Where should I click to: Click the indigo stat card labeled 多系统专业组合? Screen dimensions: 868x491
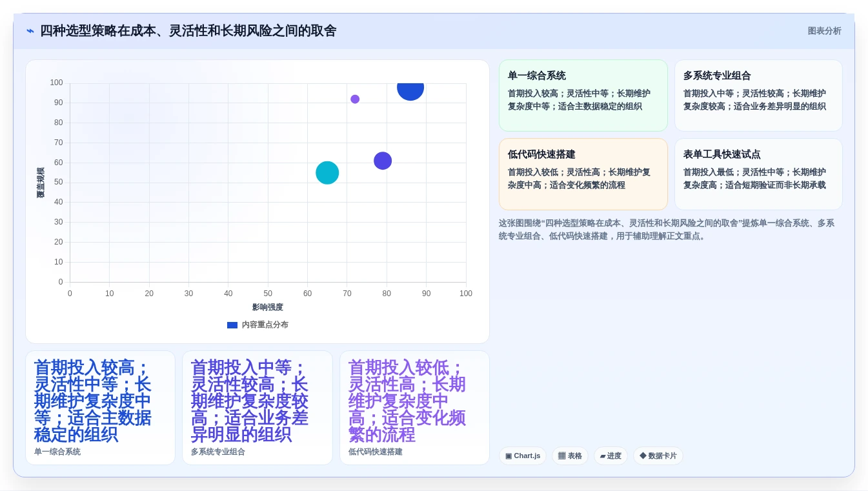[x=257, y=408]
